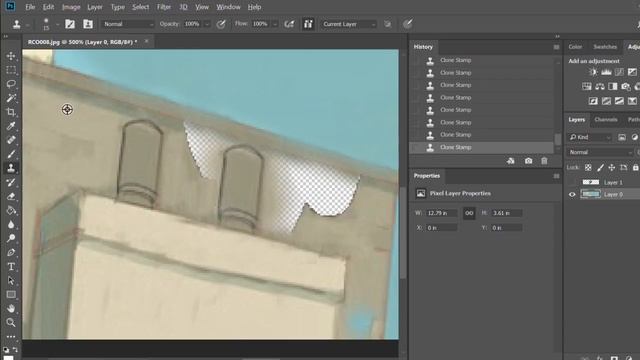Open the Sample Current Layer dropdown
The image size is (640, 360).
tap(349, 24)
